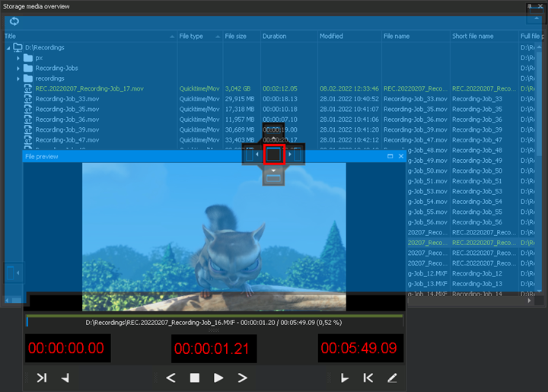
Task: Click short file name Recording-Job_56
Action: coord(477,222)
